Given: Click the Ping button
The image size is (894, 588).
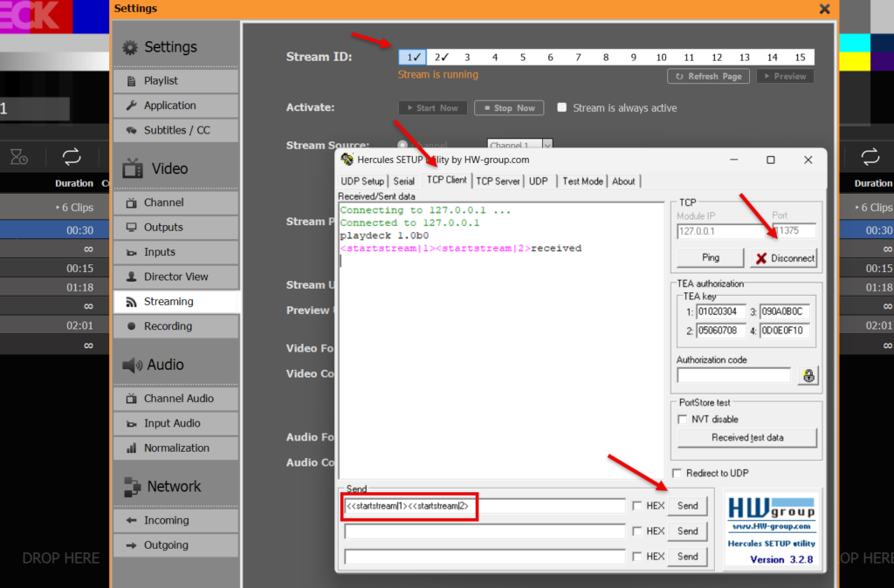Looking at the screenshot, I should pos(709,257).
